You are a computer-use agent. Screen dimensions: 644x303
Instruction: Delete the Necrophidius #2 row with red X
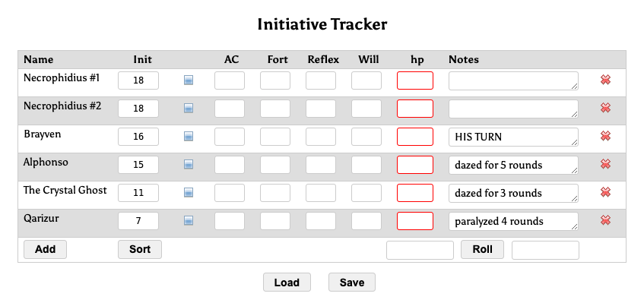point(605,108)
